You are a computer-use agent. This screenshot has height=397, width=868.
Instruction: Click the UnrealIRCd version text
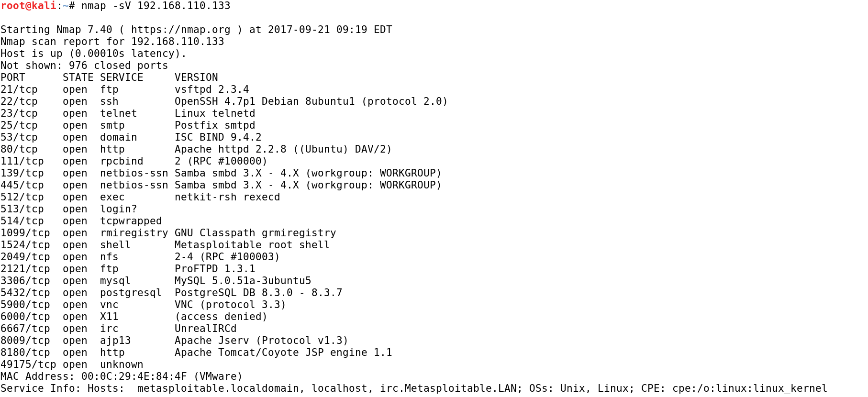pos(205,329)
